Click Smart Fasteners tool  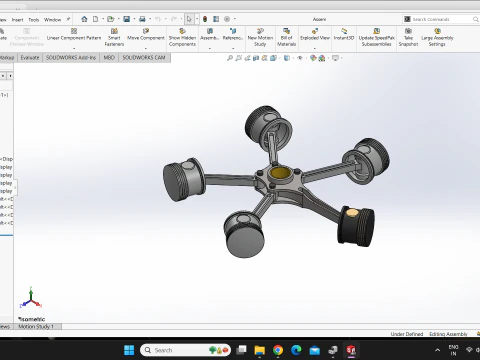[114, 37]
